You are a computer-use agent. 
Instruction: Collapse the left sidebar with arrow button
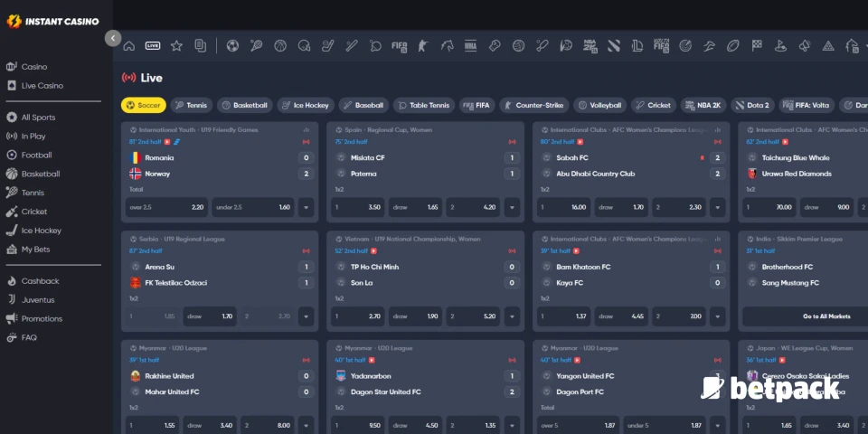(x=113, y=38)
